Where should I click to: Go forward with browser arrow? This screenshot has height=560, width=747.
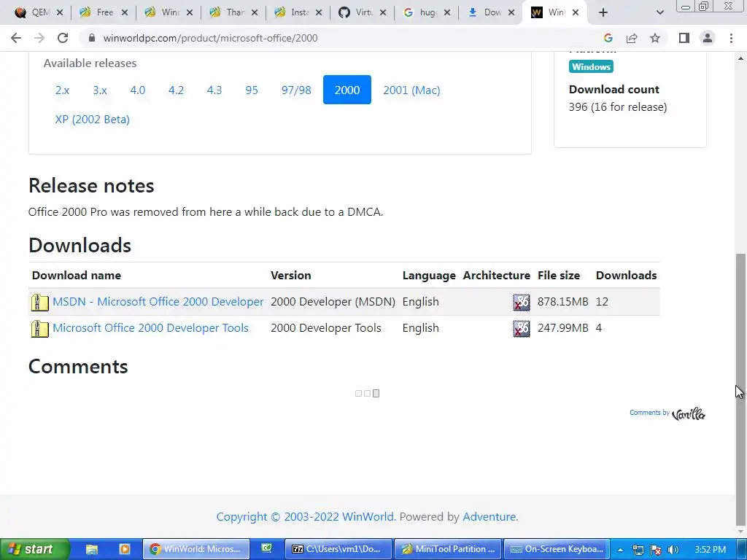click(39, 38)
